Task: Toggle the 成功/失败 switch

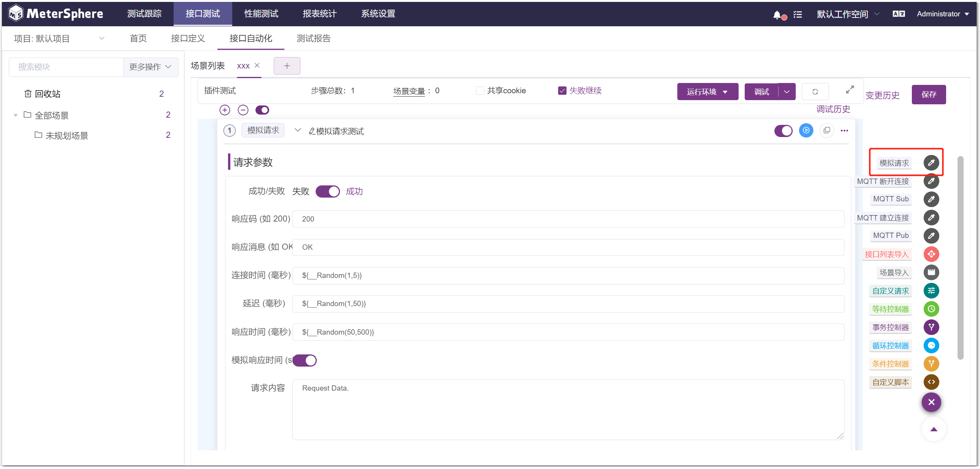Action: click(x=328, y=191)
